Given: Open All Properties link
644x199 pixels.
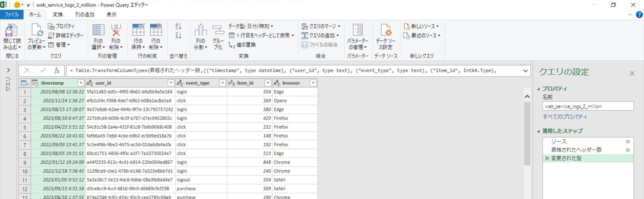Looking at the screenshot, I should coord(565,117).
